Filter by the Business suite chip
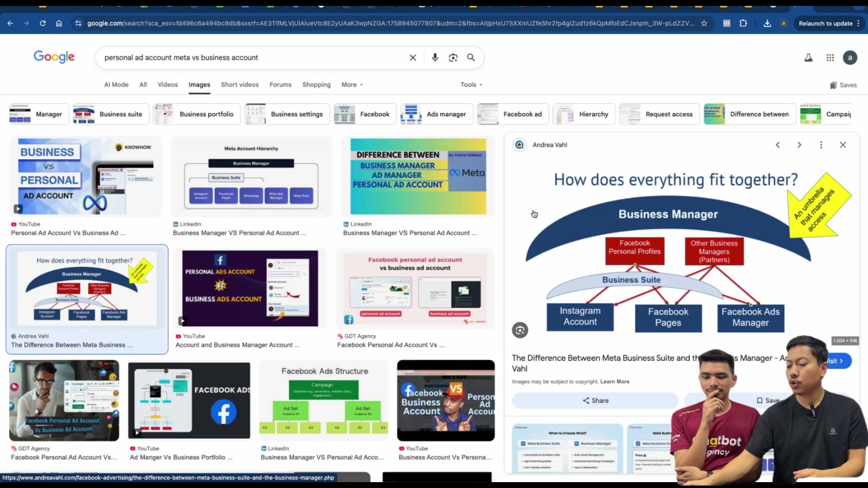868x488 pixels. [x=111, y=114]
